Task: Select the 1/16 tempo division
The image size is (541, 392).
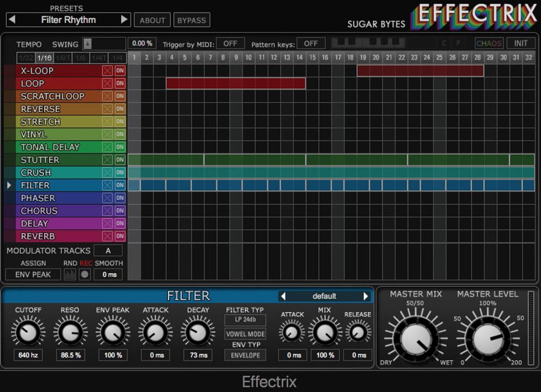Action: [x=45, y=58]
